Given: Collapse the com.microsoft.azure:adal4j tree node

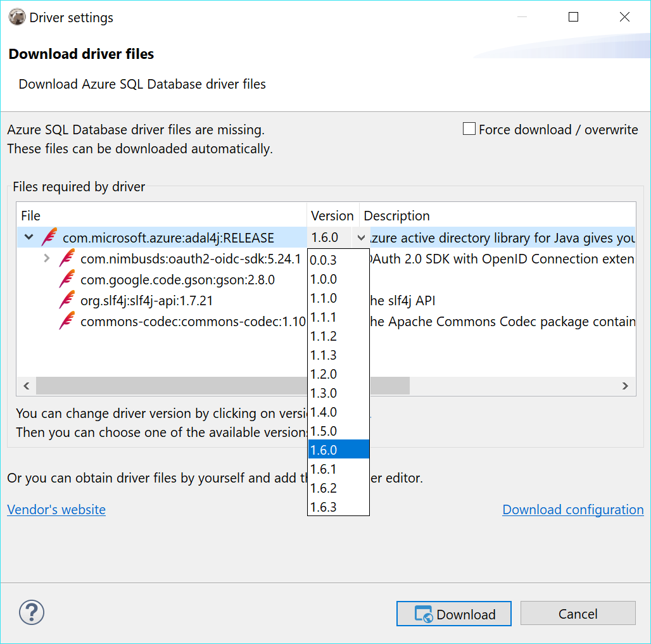Looking at the screenshot, I should (x=28, y=237).
